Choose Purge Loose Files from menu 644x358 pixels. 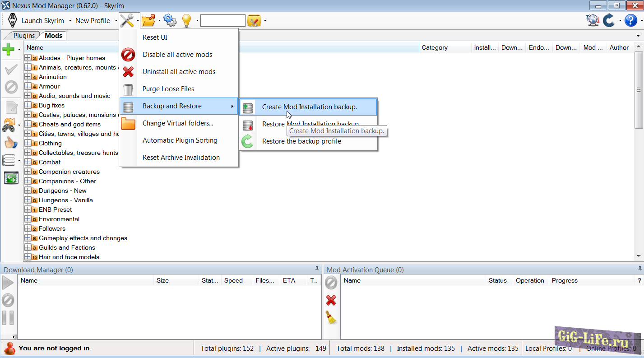pos(168,89)
